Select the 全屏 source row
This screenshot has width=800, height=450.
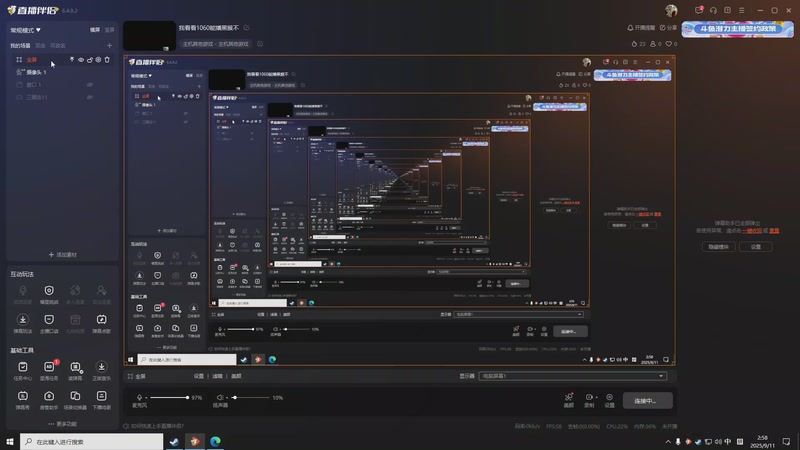pos(62,60)
